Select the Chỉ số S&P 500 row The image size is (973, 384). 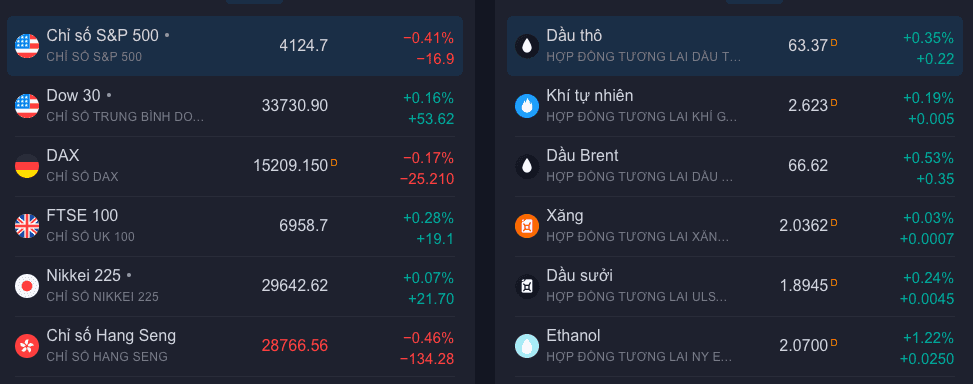coord(235,46)
